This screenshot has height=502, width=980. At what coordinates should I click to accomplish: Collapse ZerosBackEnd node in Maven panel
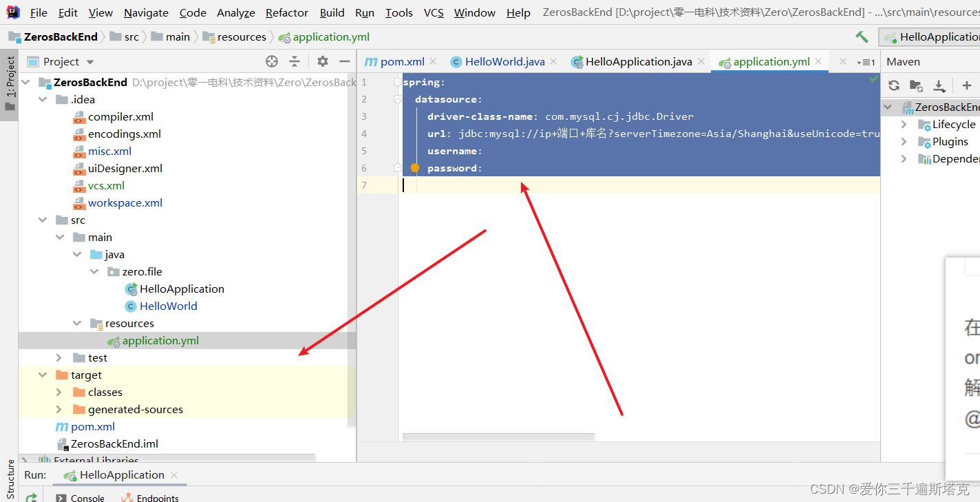click(888, 107)
